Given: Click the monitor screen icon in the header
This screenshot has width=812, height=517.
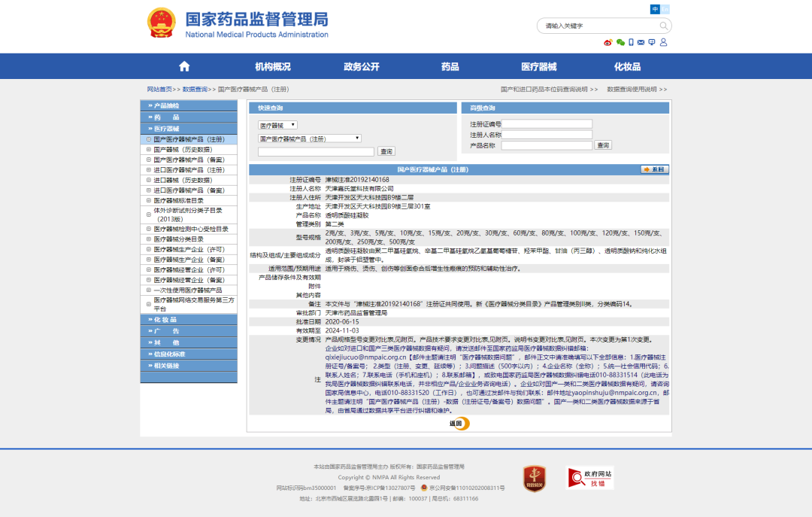Looking at the screenshot, I should 651,43.
